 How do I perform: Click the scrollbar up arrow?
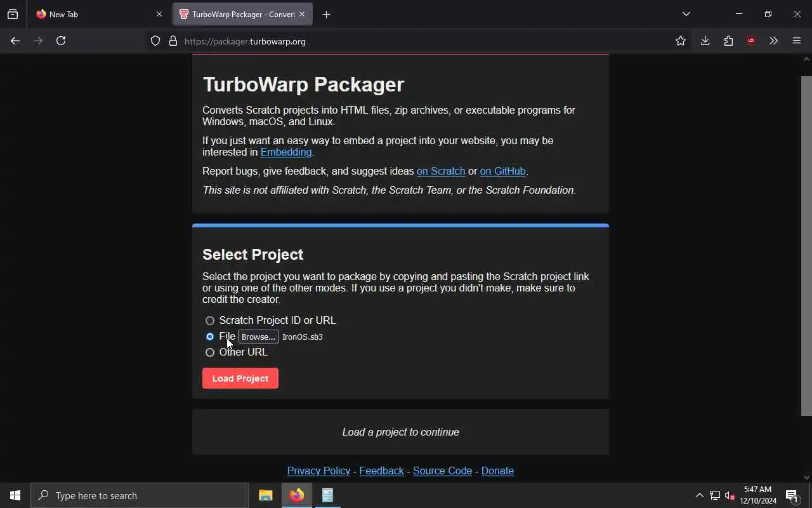806,59
